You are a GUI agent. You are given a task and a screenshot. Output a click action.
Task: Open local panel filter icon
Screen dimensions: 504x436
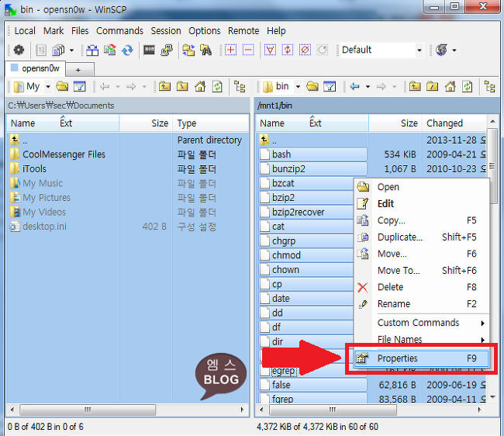[80, 86]
